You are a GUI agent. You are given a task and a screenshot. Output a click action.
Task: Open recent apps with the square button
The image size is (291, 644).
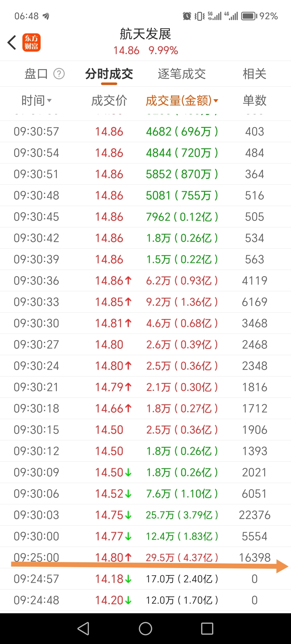pos(207,629)
